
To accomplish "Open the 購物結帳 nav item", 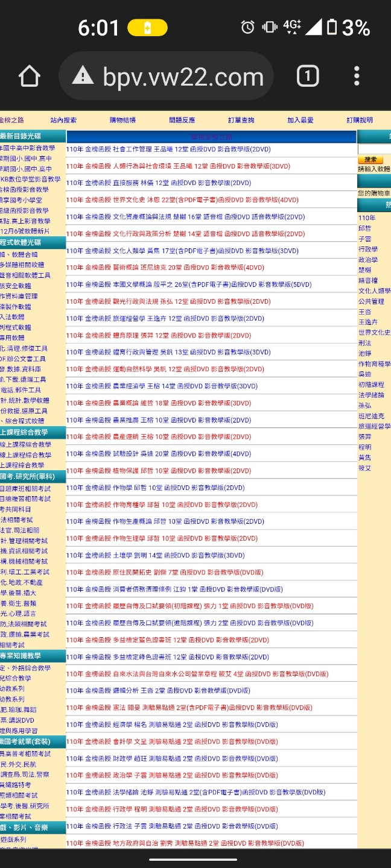I will tap(122, 121).
